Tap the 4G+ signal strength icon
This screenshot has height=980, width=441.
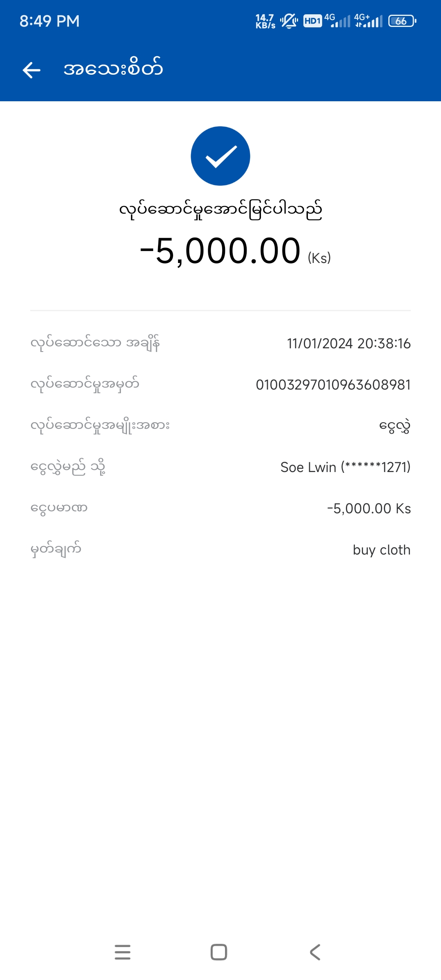[368, 21]
